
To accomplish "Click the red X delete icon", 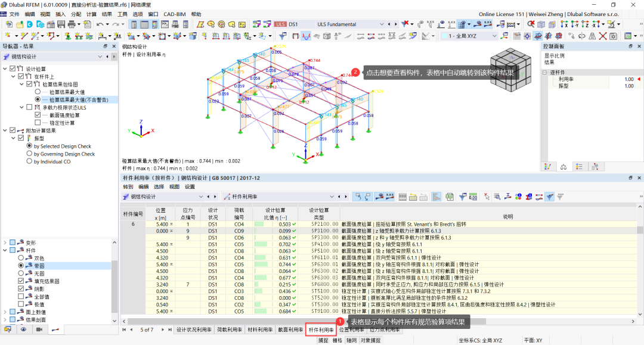I will tap(602, 36).
